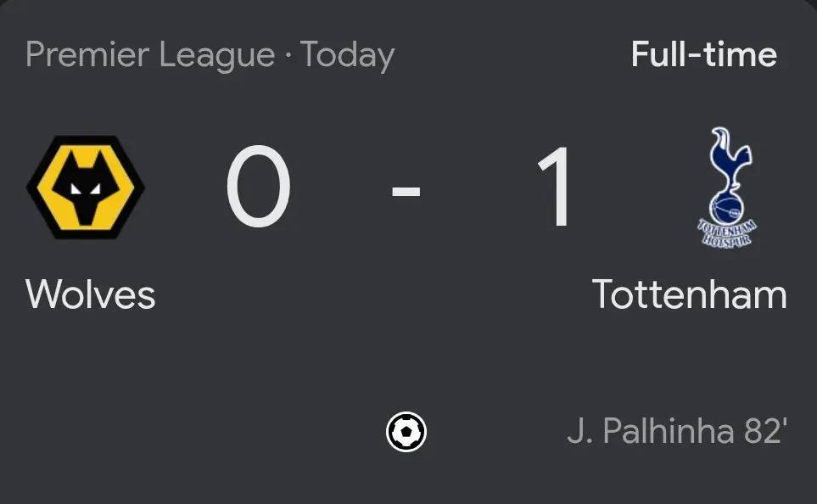
Task: Open goalscorer J. Palhinha
Action: [x=650, y=431]
